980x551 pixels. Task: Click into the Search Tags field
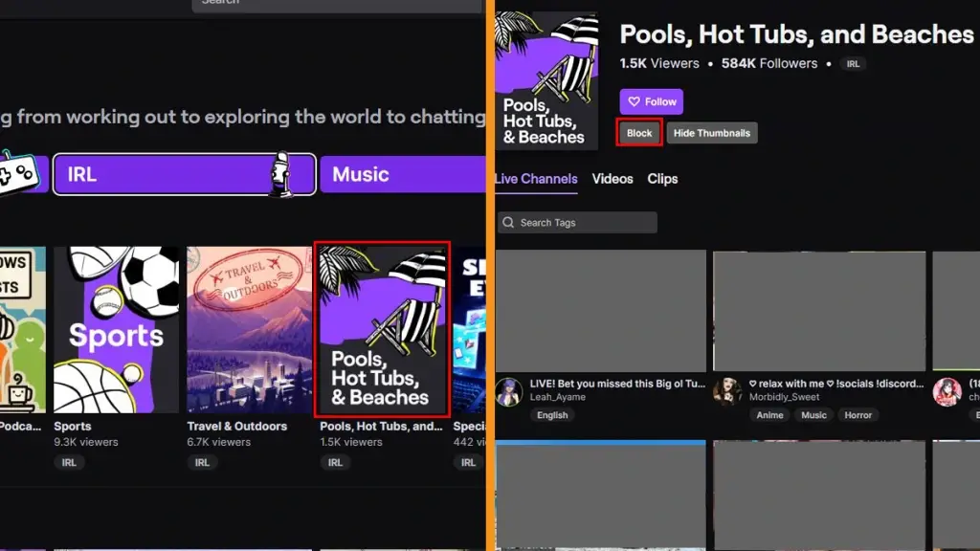(x=577, y=222)
